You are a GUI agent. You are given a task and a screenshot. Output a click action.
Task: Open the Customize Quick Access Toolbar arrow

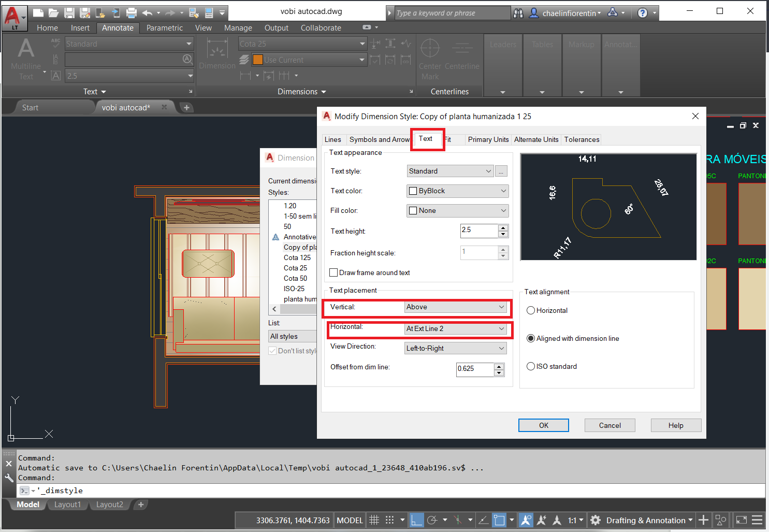pos(222,13)
